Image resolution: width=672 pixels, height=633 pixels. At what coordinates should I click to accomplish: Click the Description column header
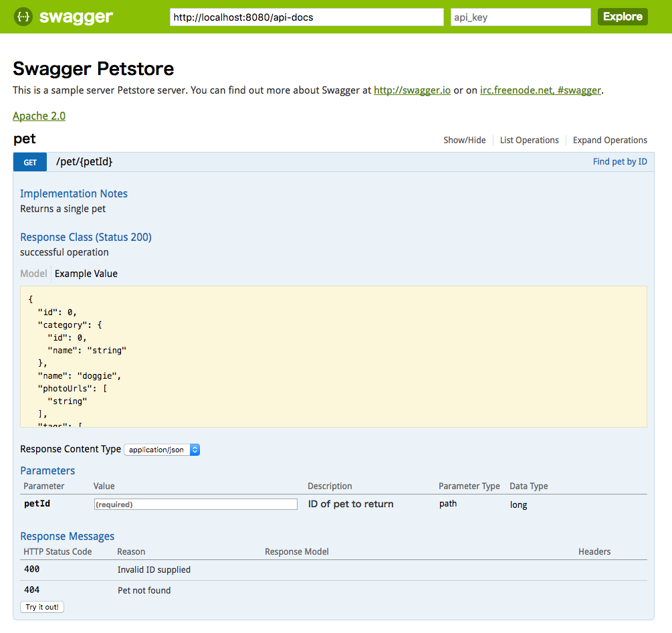click(x=330, y=486)
